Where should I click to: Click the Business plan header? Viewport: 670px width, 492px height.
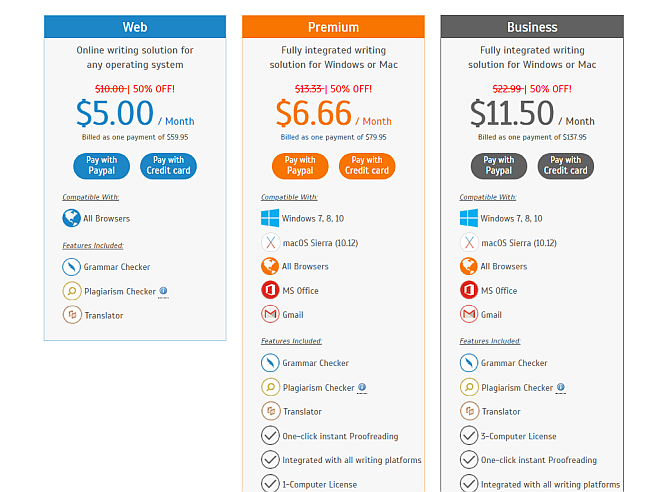pos(532,27)
